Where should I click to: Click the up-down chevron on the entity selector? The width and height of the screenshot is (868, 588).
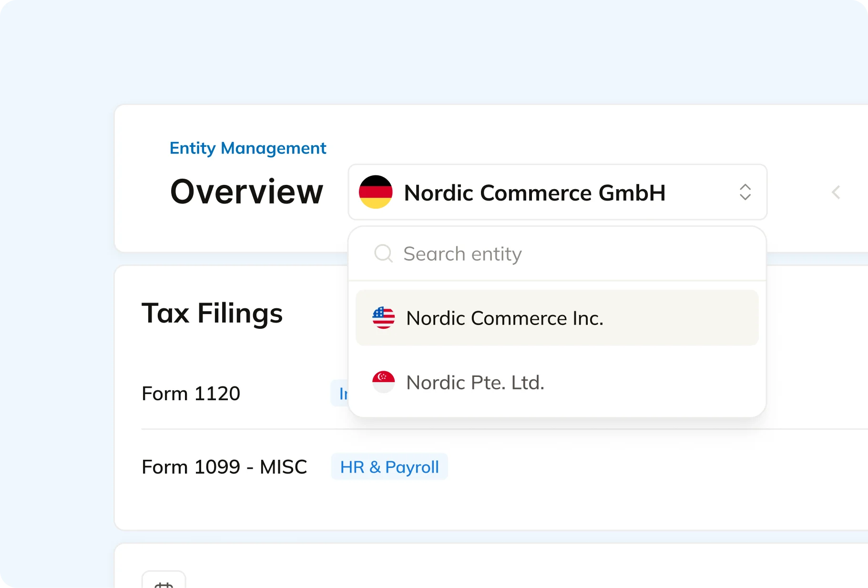pyautogui.click(x=746, y=193)
